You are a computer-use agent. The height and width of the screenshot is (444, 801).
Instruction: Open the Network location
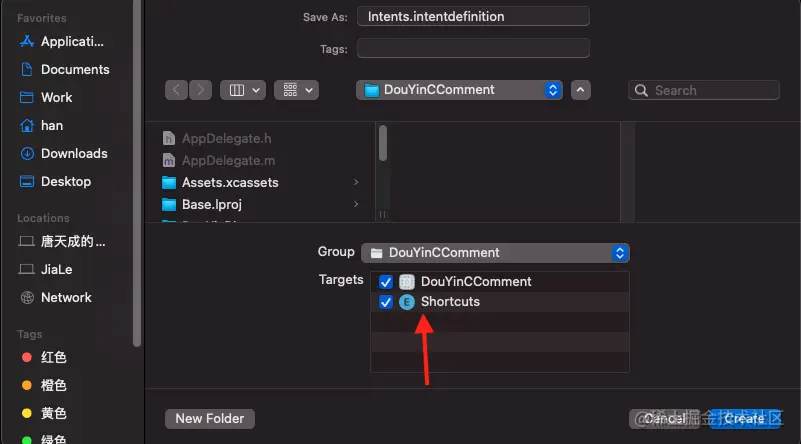click(55, 297)
